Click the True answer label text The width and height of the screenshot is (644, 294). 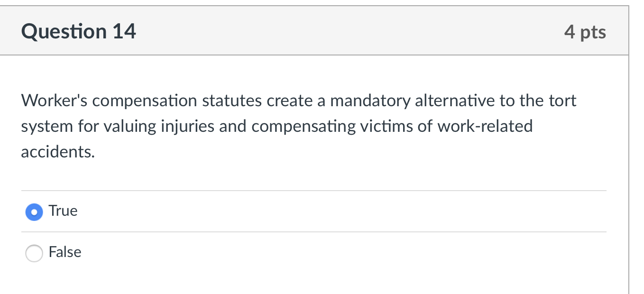62,211
